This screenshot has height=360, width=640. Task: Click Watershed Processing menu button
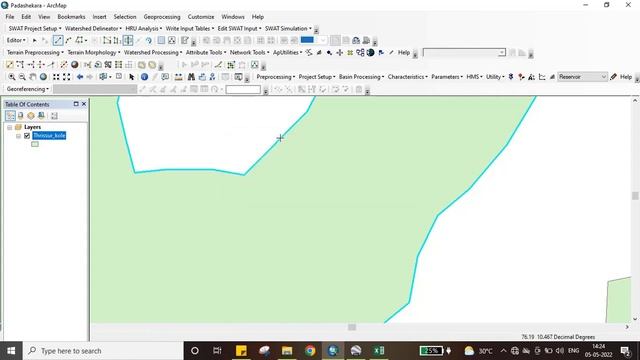(153, 53)
